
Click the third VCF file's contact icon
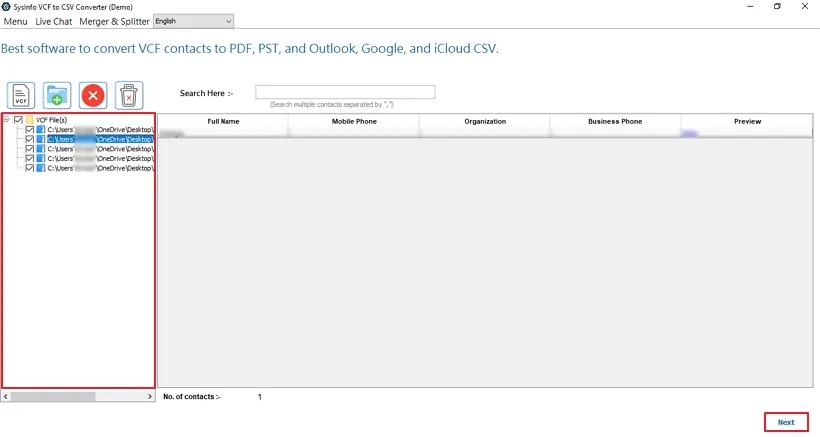(x=41, y=149)
